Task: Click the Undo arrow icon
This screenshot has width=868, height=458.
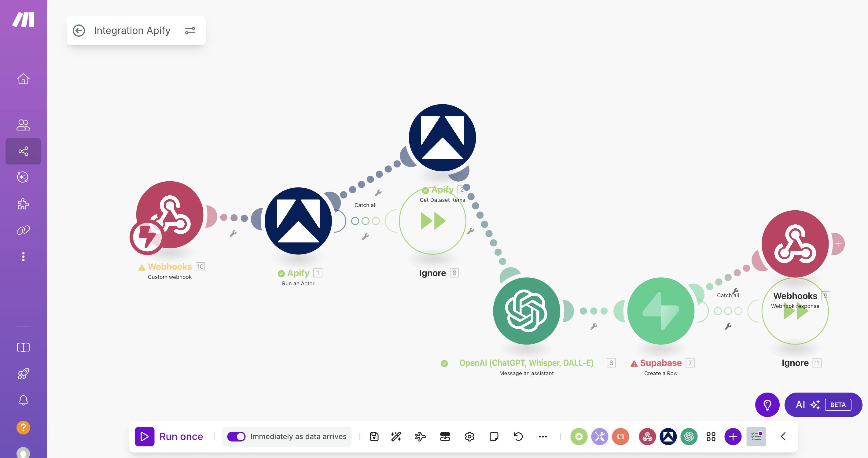Action: pos(518,436)
